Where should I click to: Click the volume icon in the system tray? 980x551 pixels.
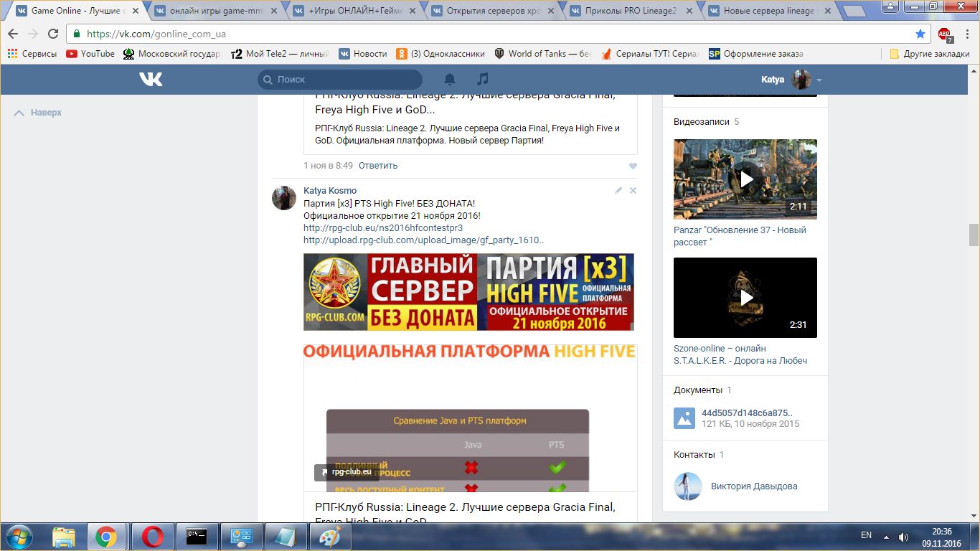click(904, 537)
